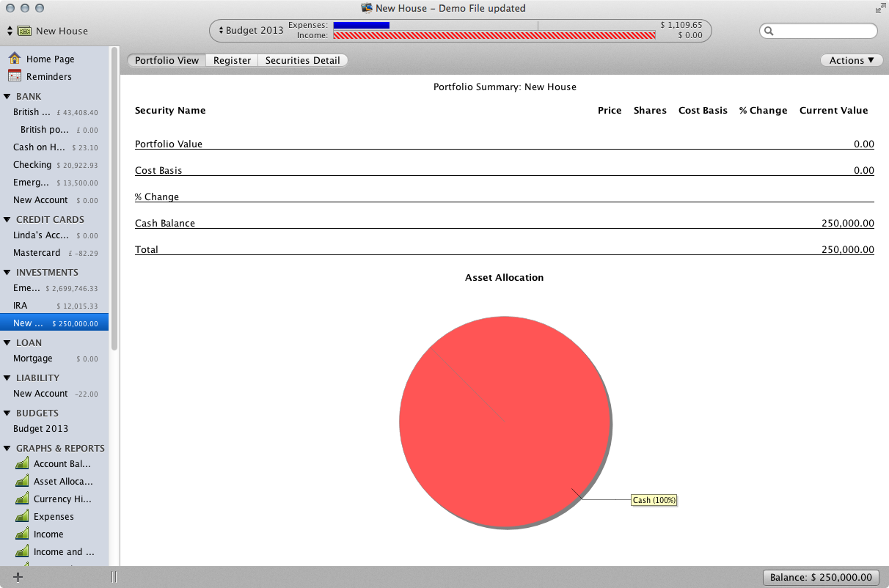Switch to the Securities Detail tab

[302, 60]
